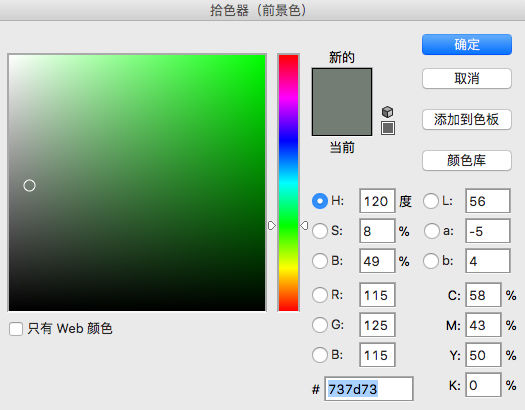Select the Lab b radio button
525x410 pixels.
[431, 261]
